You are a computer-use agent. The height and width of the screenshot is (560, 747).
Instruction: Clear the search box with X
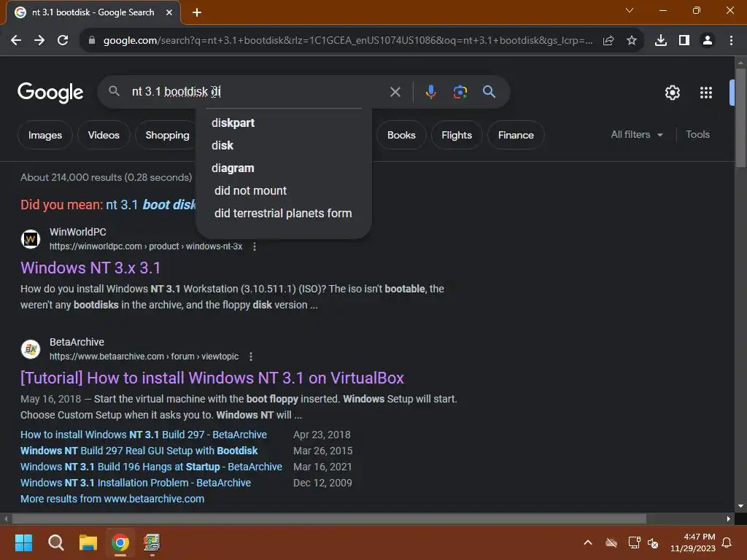coord(395,92)
